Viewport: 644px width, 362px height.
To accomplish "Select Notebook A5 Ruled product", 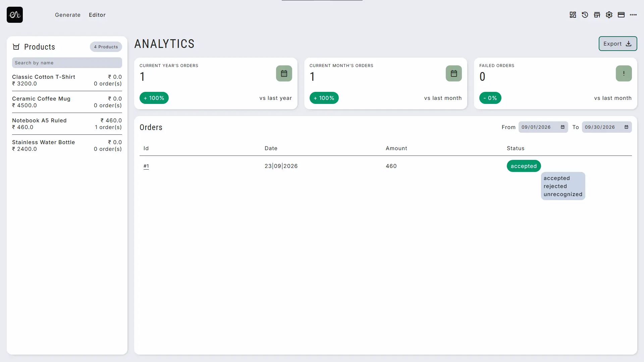I will click(67, 124).
